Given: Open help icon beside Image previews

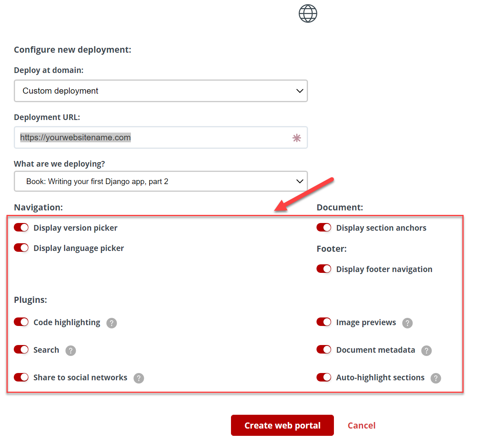Looking at the screenshot, I should (x=407, y=323).
